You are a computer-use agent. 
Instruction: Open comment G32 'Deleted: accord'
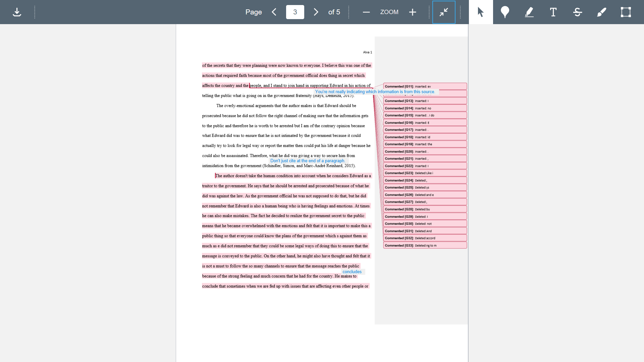coord(425,238)
